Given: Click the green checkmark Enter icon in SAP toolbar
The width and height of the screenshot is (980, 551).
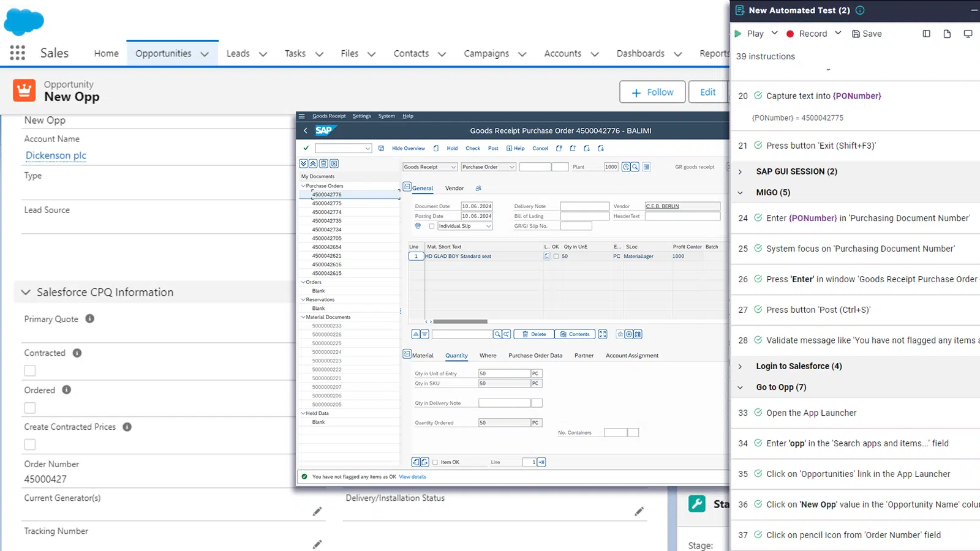Looking at the screenshot, I should [306, 148].
